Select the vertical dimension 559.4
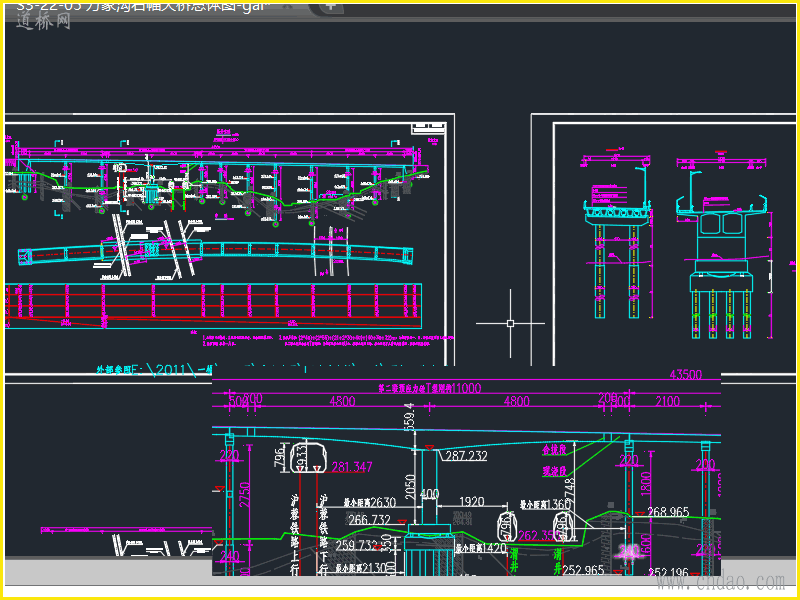 (x=411, y=416)
